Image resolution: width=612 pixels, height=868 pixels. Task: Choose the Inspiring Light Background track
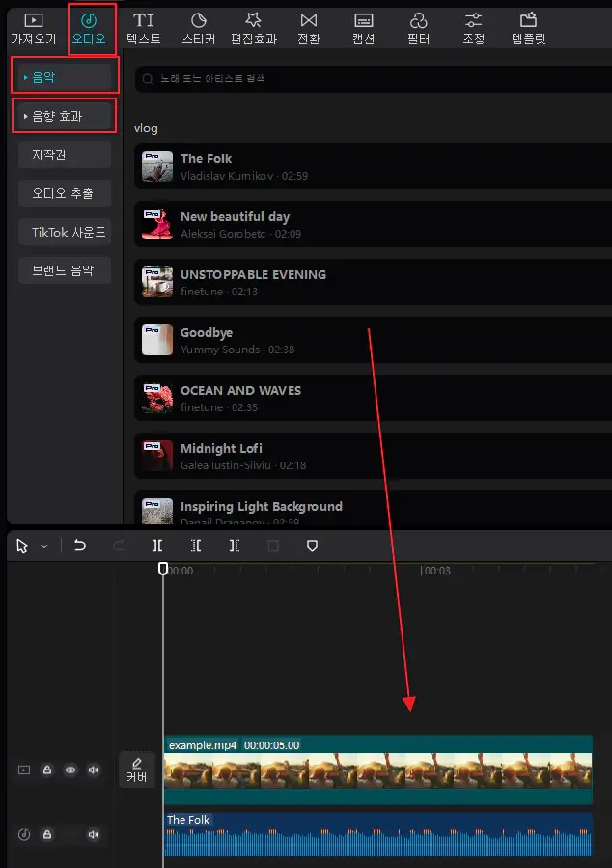pyautogui.click(x=375, y=508)
